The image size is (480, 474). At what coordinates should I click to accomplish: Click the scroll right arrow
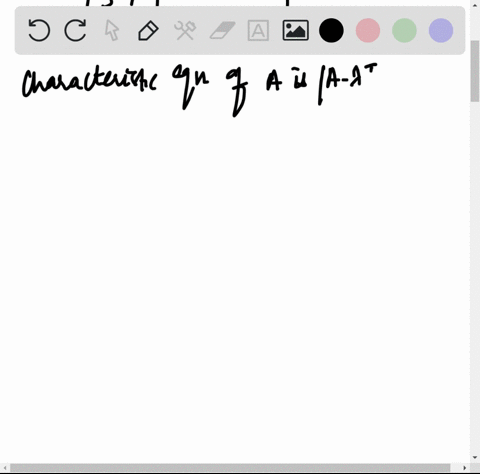pyautogui.click(x=465, y=468)
